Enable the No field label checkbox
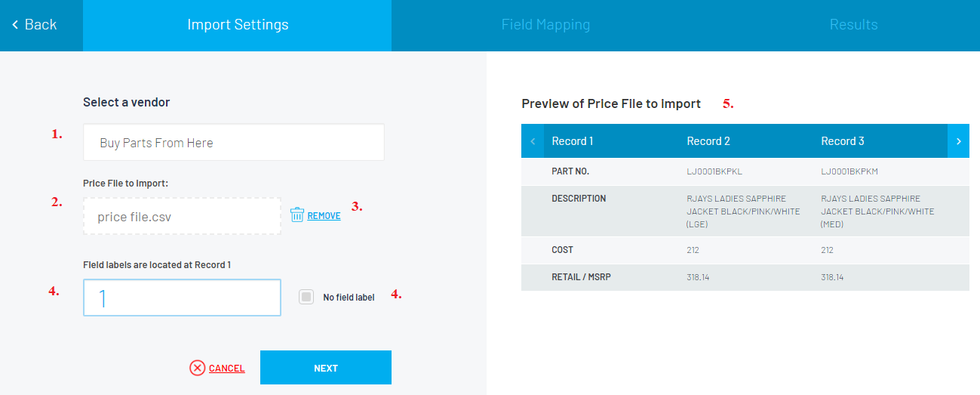Image resolution: width=980 pixels, height=395 pixels. [306, 297]
